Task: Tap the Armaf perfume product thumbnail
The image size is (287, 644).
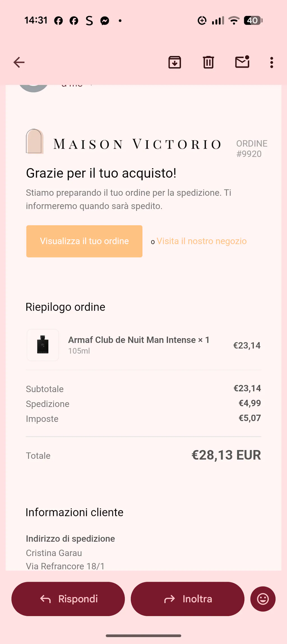Action: [43, 345]
